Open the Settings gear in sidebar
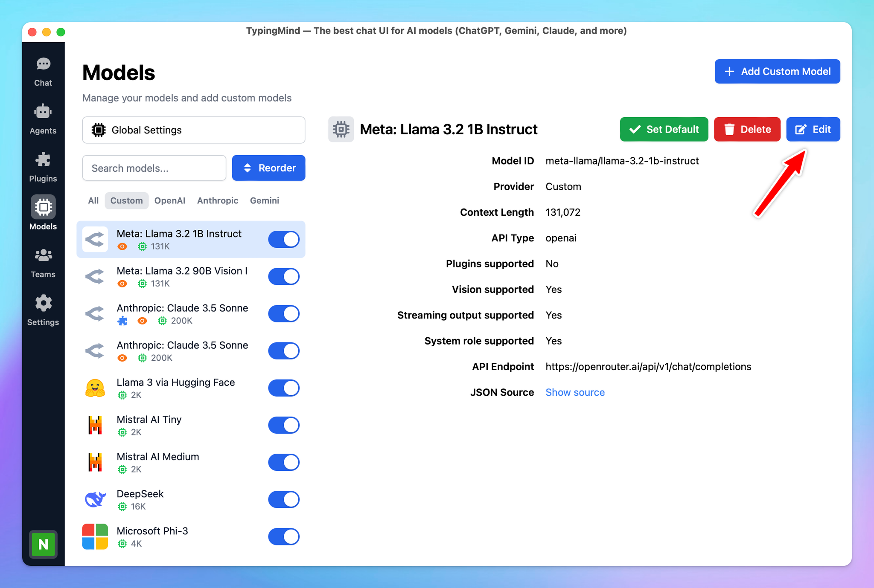The width and height of the screenshot is (874, 588). [43, 311]
